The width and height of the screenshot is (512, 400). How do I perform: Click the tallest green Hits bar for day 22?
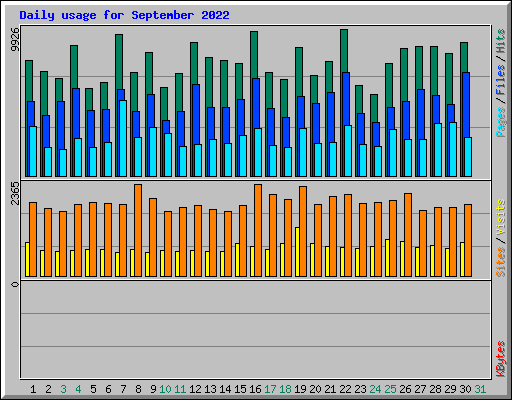pos(344,50)
